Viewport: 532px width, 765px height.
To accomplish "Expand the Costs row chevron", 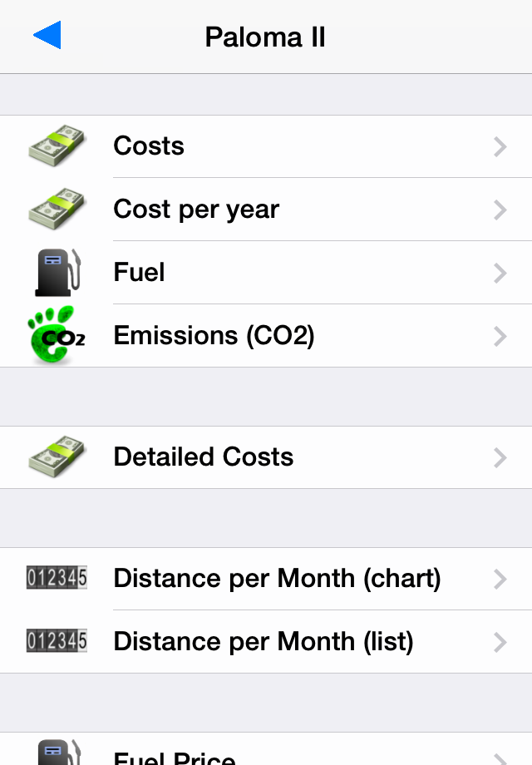I will pyautogui.click(x=500, y=147).
